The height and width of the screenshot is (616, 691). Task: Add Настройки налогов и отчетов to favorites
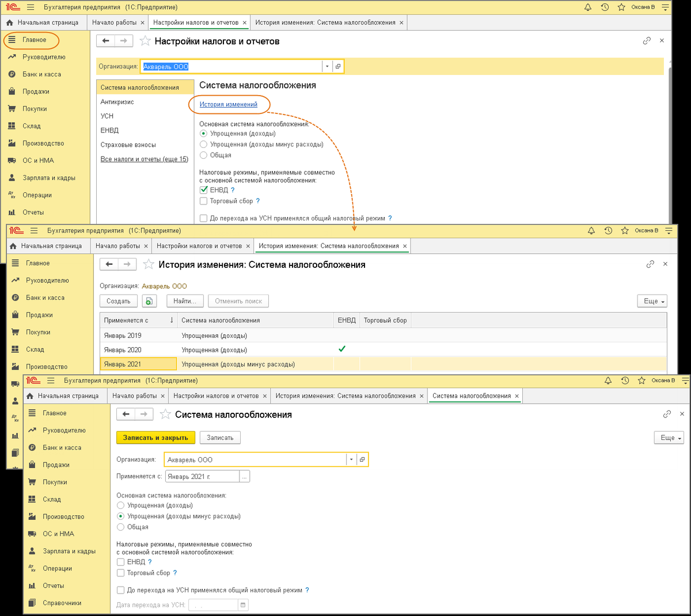(x=145, y=41)
